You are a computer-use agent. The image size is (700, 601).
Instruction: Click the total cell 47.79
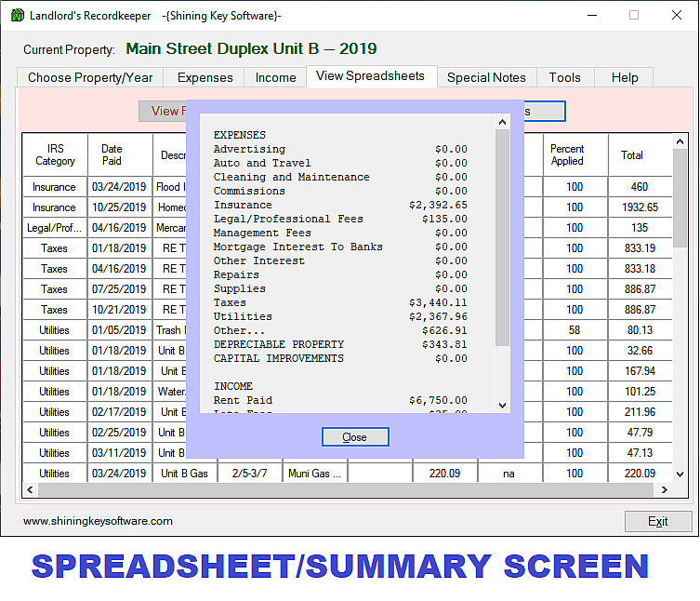click(x=640, y=433)
